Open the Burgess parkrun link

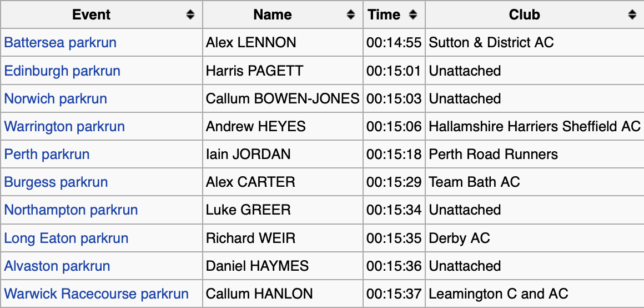pyautogui.click(x=56, y=182)
